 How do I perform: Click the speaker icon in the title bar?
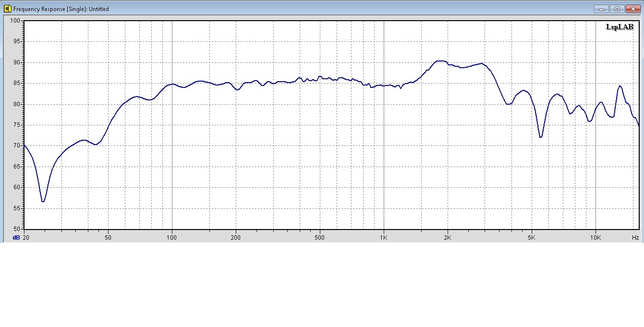pyautogui.click(x=7, y=9)
